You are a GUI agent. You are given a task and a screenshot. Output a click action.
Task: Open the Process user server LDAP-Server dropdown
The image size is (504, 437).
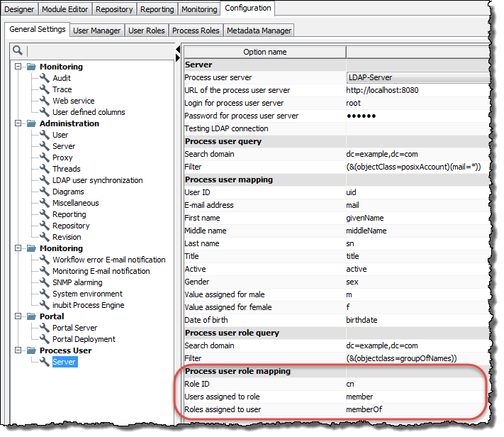[x=418, y=77]
